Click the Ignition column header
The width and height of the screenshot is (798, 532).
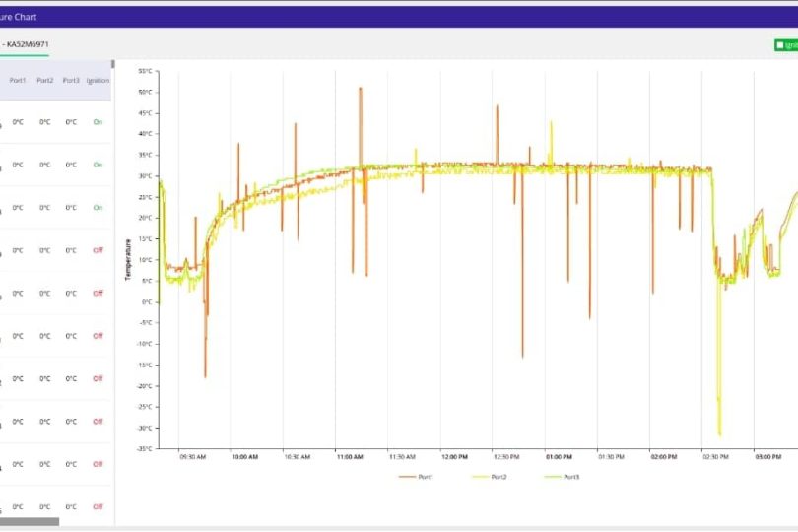pyautogui.click(x=98, y=80)
